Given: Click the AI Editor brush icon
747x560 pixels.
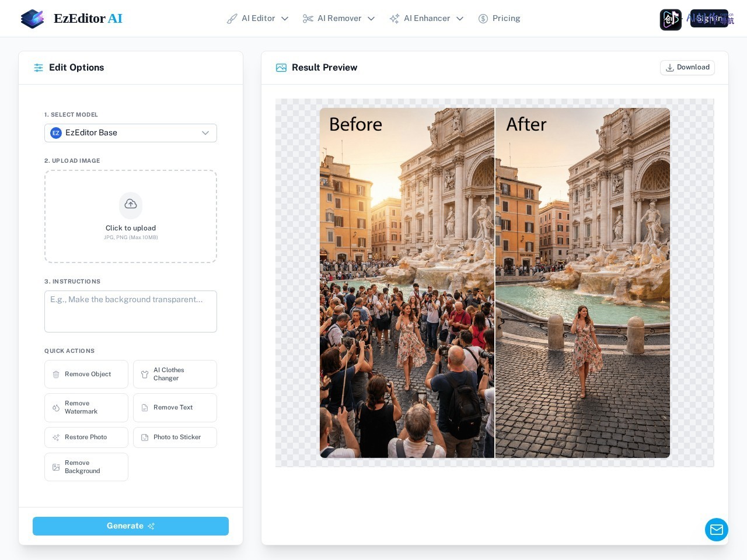Looking at the screenshot, I should pyautogui.click(x=232, y=19).
